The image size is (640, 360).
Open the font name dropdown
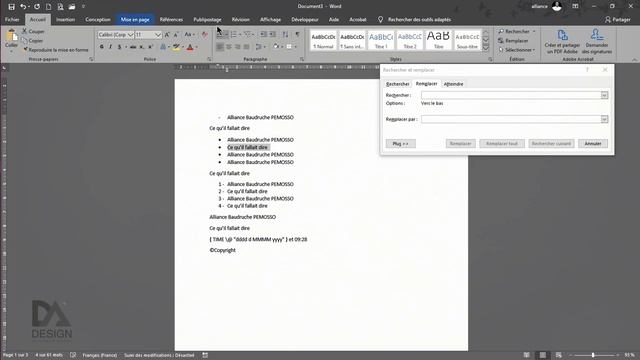[131, 35]
